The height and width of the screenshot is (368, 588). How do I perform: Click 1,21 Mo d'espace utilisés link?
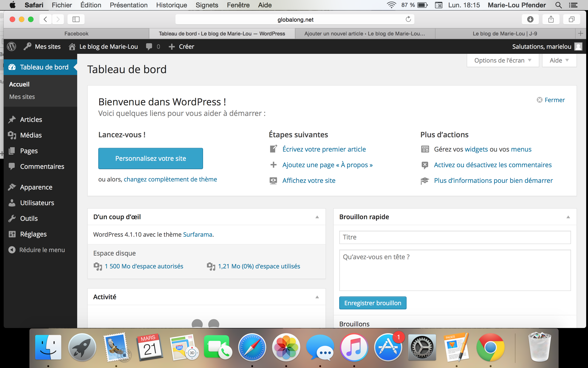click(x=259, y=266)
